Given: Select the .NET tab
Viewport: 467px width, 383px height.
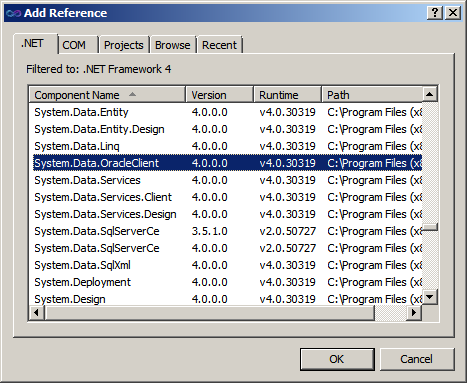Looking at the screenshot, I should (x=35, y=44).
